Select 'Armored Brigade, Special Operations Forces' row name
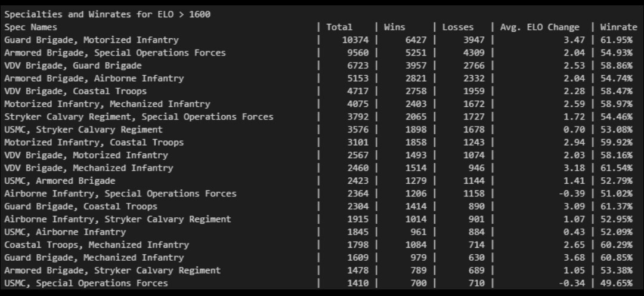 point(115,53)
